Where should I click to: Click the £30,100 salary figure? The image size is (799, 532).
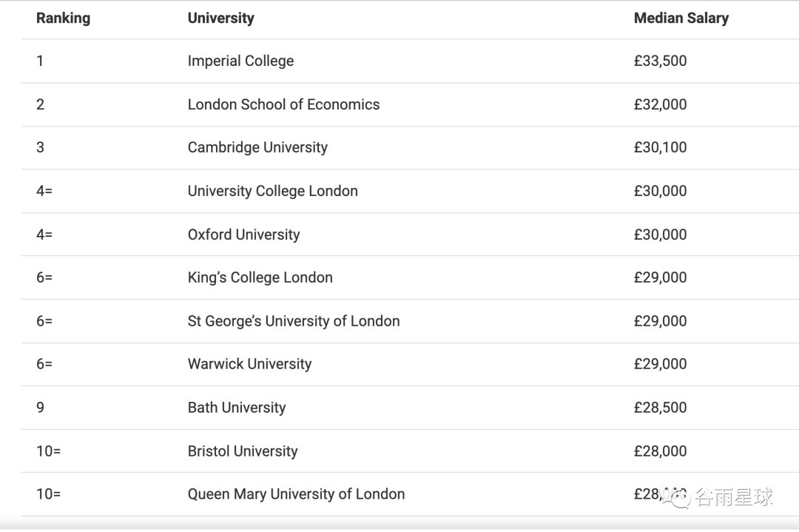click(660, 147)
